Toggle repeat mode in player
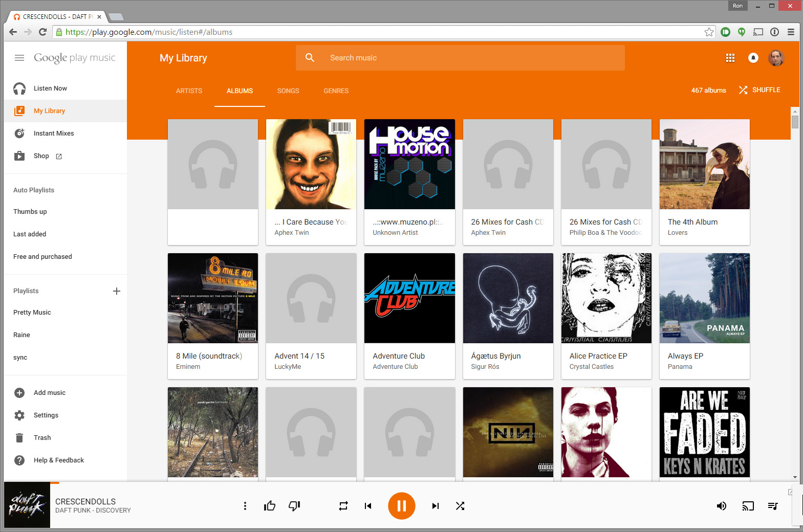Screen dimensions: 803x532 (x=343, y=506)
